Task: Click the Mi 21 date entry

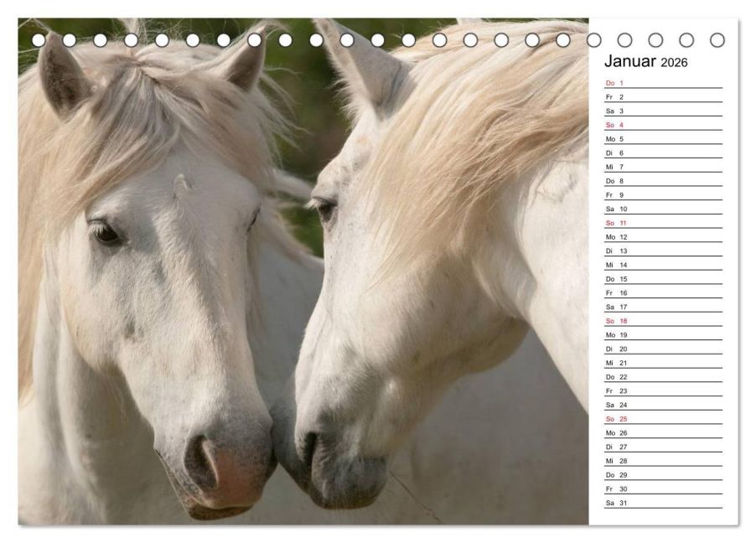Action: [664, 363]
